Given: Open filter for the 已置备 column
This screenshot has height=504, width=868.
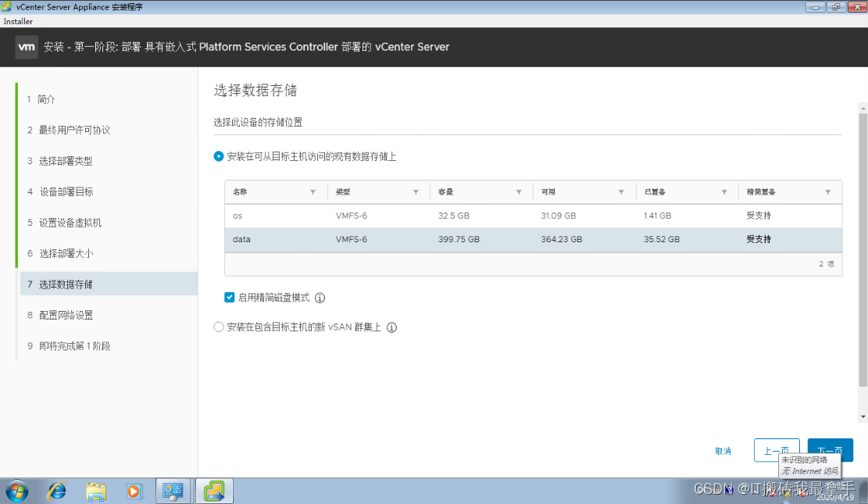Looking at the screenshot, I should point(724,192).
